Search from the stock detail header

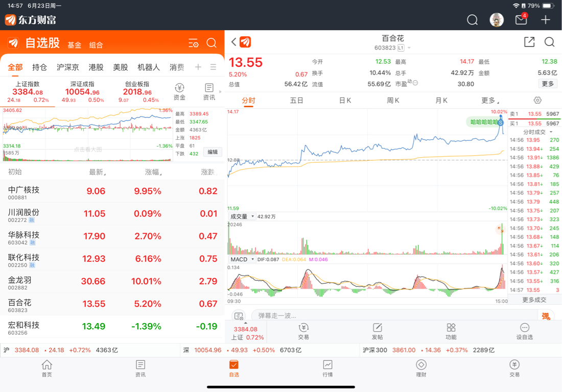(549, 42)
